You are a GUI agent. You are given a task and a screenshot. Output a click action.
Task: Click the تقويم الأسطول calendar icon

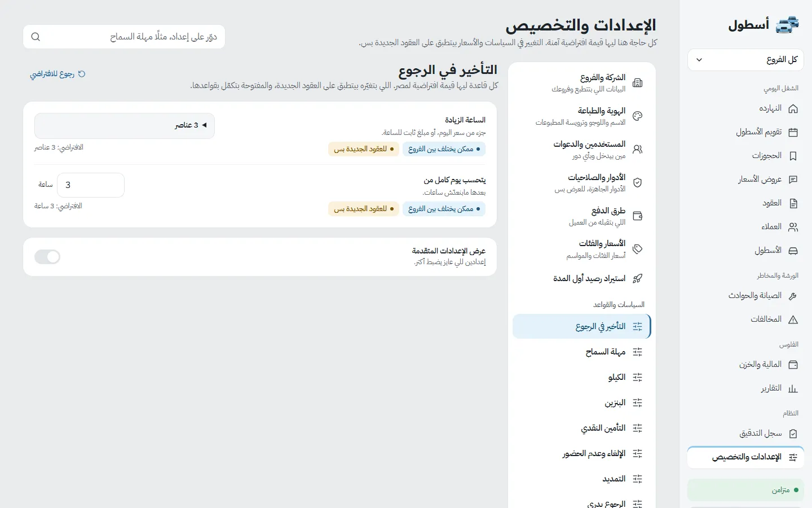coord(793,132)
